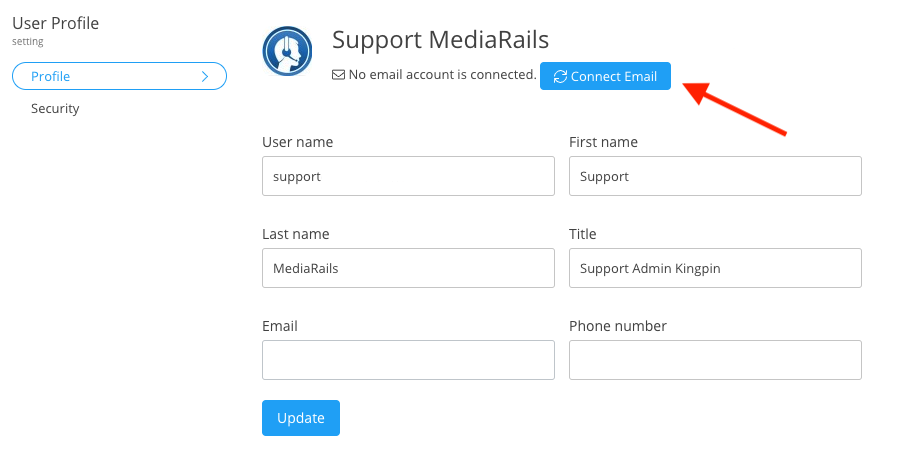The width and height of the screenshot is (901, 465).
Task: Click the "setting" subtitle under User Profile
Action: 27,42
